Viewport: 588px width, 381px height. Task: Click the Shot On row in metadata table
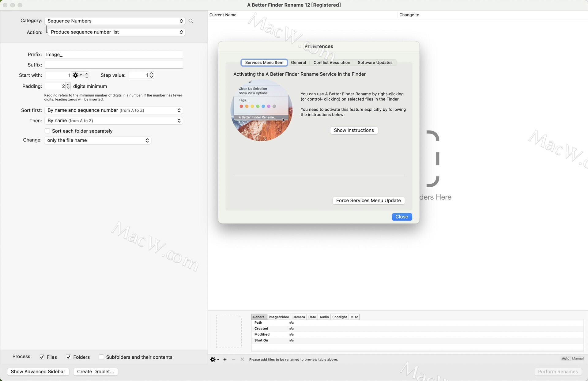click(417, 340)
